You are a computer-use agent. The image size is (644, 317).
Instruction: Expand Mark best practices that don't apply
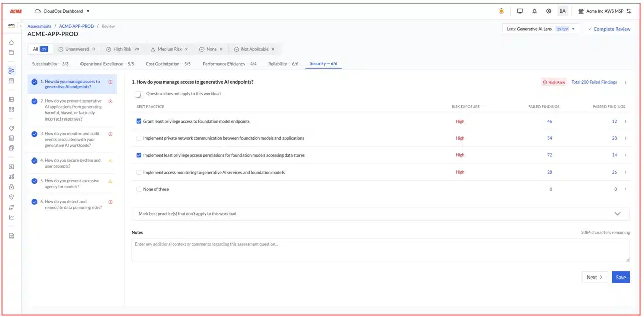click(617, 214)
